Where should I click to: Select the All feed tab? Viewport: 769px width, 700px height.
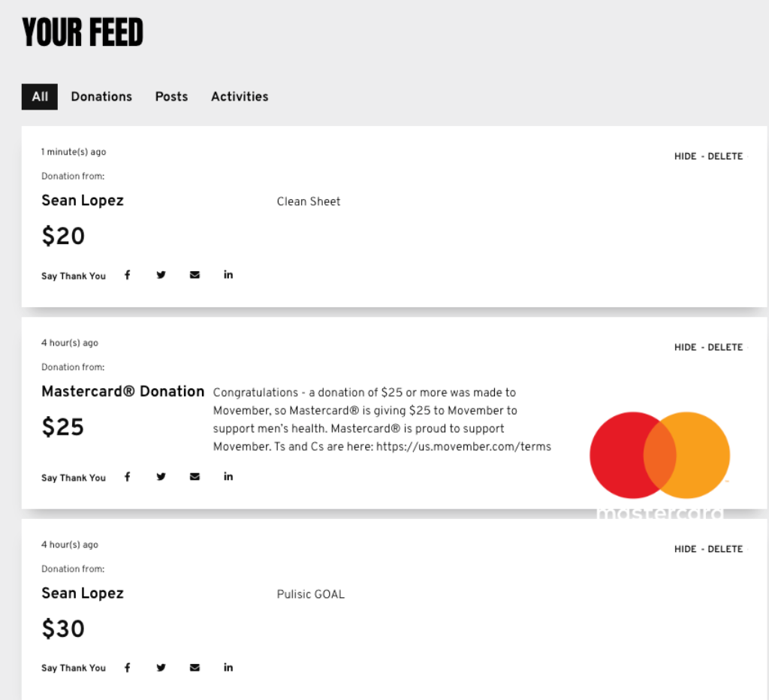pyautogui.click(x=40, y=97)
